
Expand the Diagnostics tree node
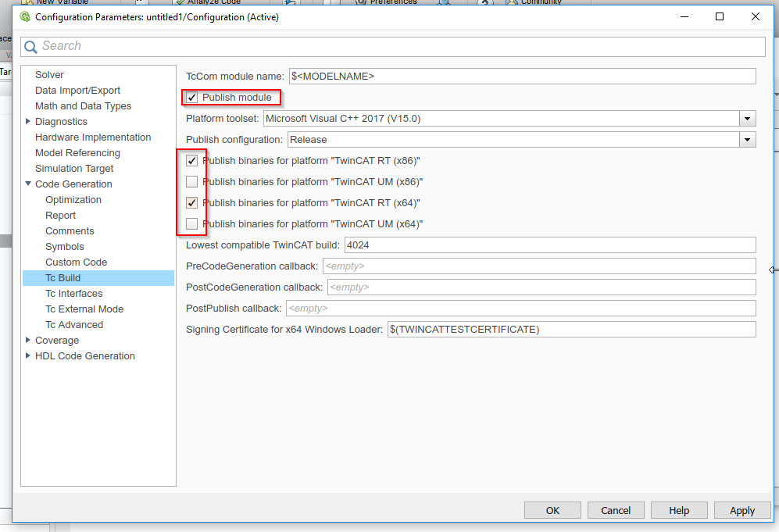28,121
